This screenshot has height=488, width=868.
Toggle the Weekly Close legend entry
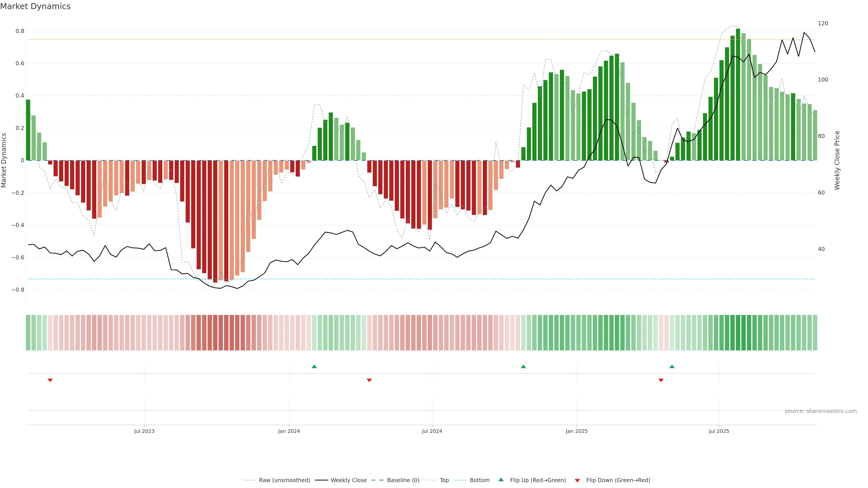pos(348,480)
